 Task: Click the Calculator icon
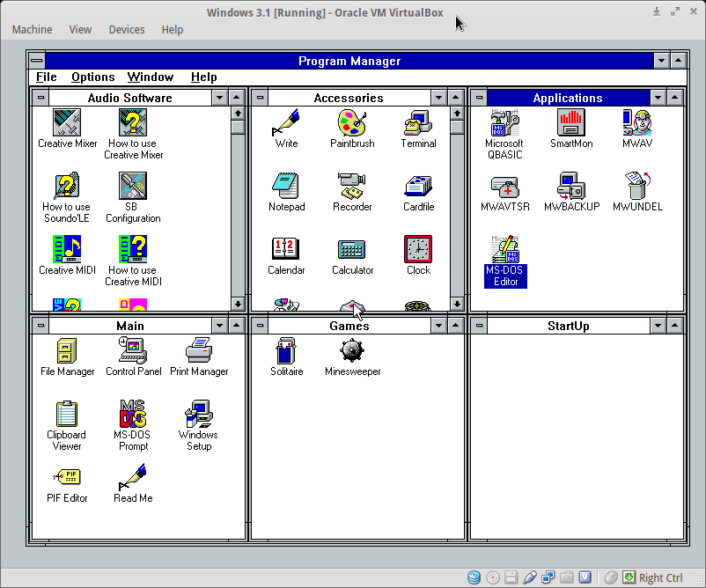coord(352,250)
